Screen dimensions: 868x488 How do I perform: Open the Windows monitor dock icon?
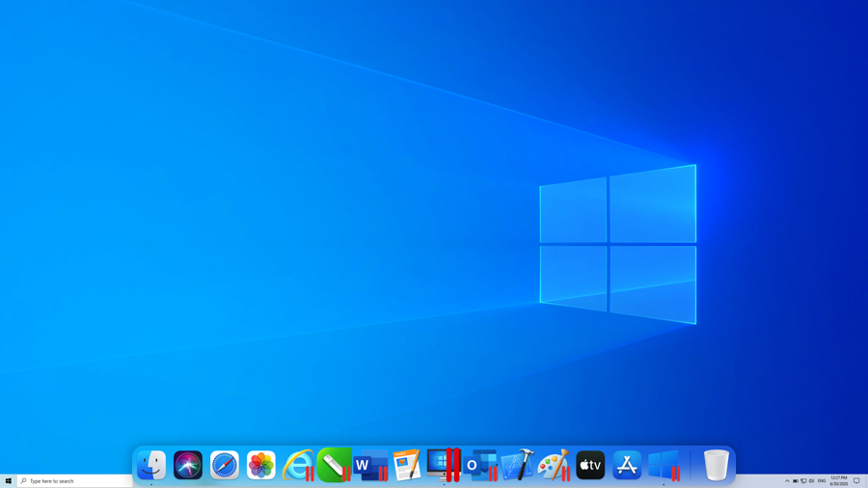443,464
